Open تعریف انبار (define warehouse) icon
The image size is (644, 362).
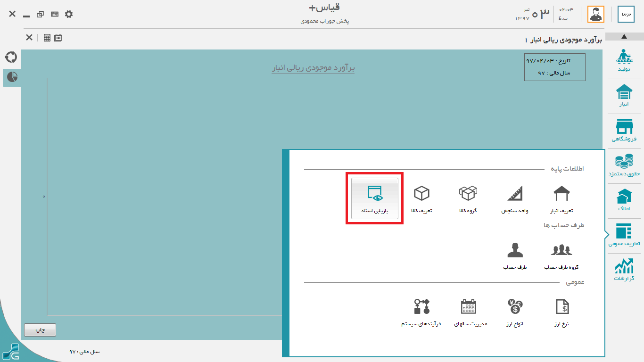click(x=561, y=198)
